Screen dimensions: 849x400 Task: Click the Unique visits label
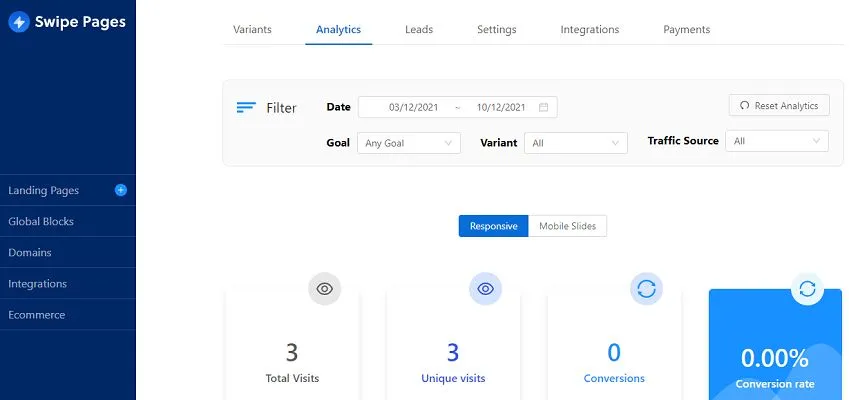[x=453, y=378]
